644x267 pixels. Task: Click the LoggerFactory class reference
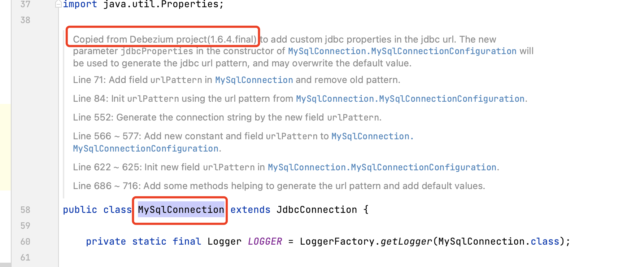click(x=337, y=242)
